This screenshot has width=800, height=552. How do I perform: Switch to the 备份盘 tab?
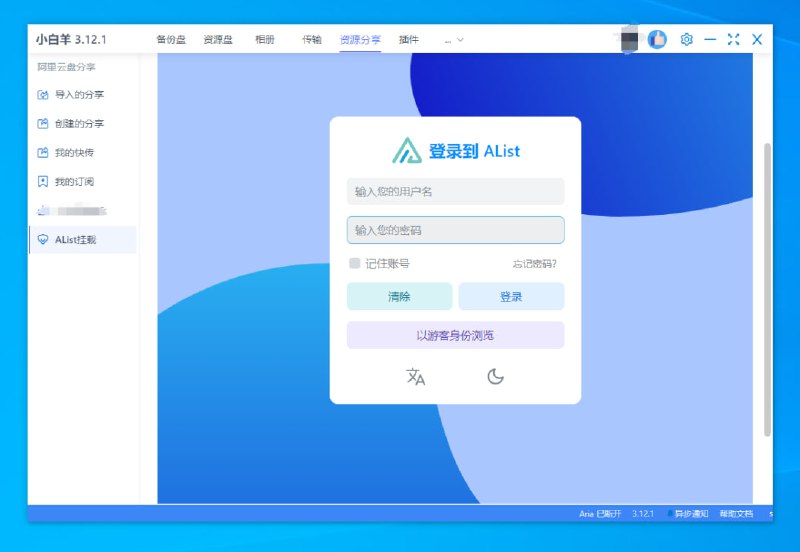171,40
